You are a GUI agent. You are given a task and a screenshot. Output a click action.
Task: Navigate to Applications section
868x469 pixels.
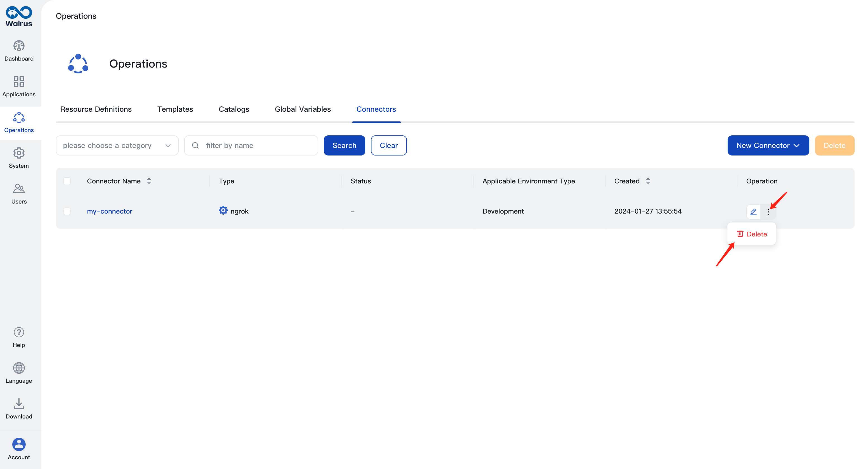[x=19, y=86]
